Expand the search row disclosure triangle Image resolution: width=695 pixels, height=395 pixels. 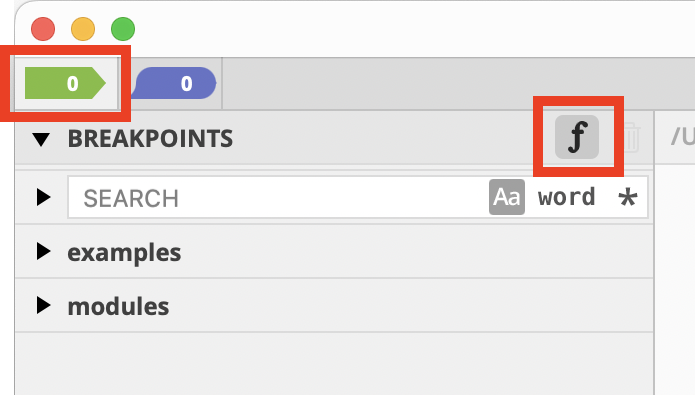tap(43, 197)
